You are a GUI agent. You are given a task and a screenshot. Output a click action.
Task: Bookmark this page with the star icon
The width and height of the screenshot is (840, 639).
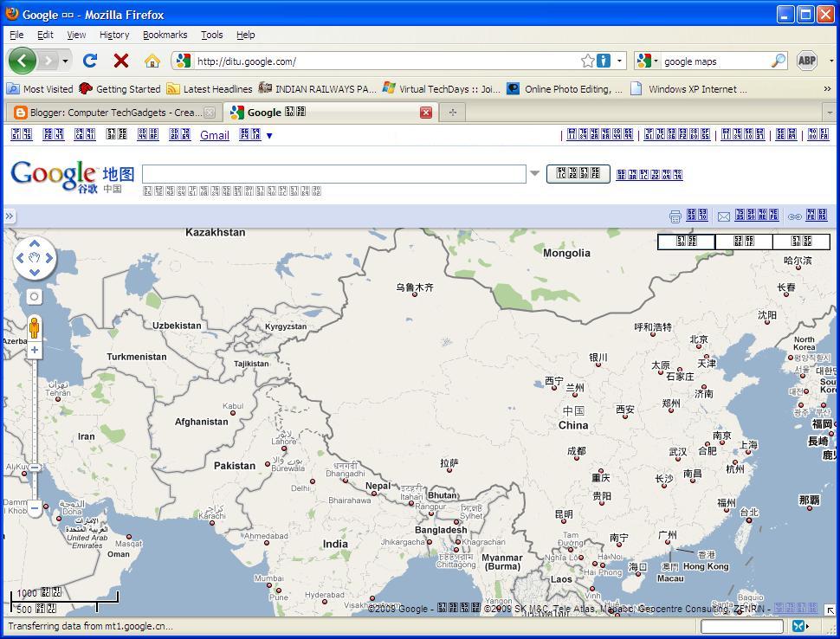pyautogui.click(x=588, y=61)
